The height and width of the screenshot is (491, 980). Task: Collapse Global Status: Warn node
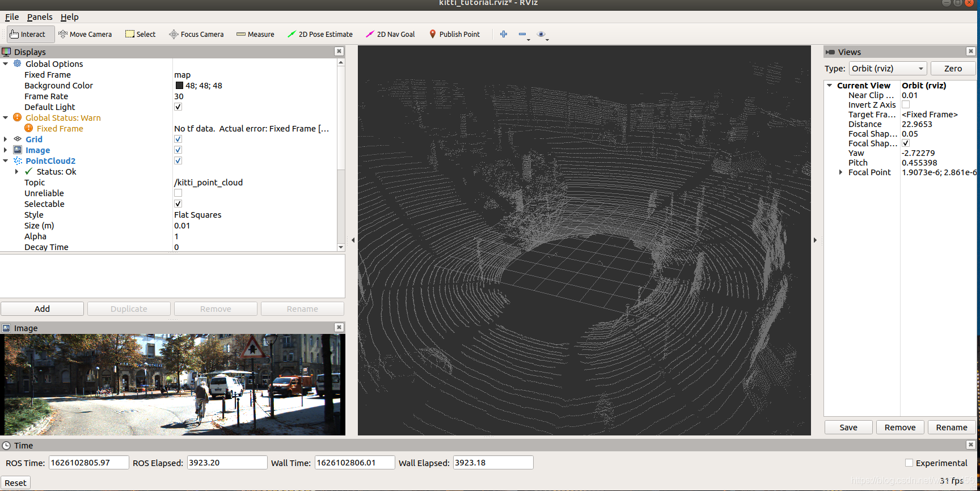[x=6, y=117]
